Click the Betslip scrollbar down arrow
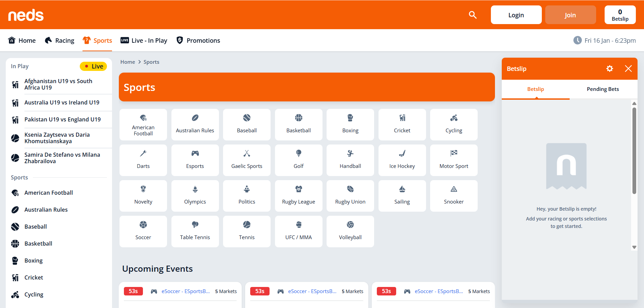Image resolution: width=644 pixels, height=308 pixels. click(634, 247)
